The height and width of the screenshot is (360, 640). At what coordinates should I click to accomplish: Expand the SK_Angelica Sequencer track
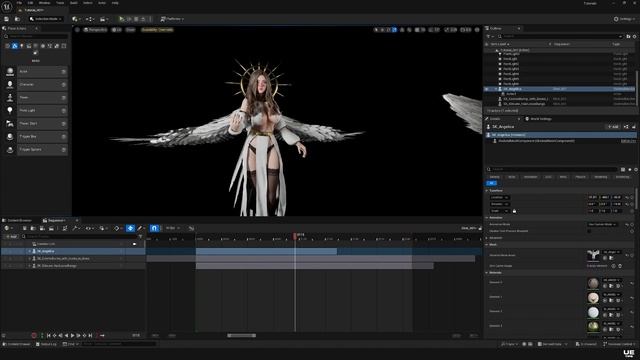click(x=30, y=251)
